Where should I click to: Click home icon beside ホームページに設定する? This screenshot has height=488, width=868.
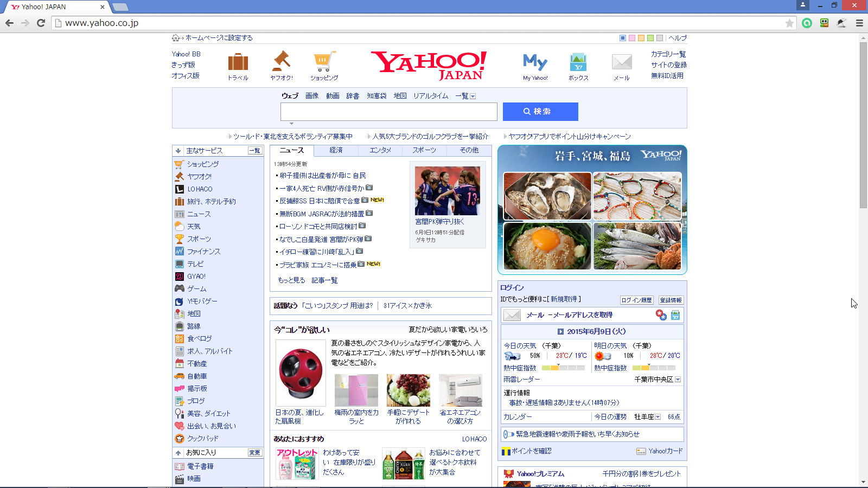176,38
